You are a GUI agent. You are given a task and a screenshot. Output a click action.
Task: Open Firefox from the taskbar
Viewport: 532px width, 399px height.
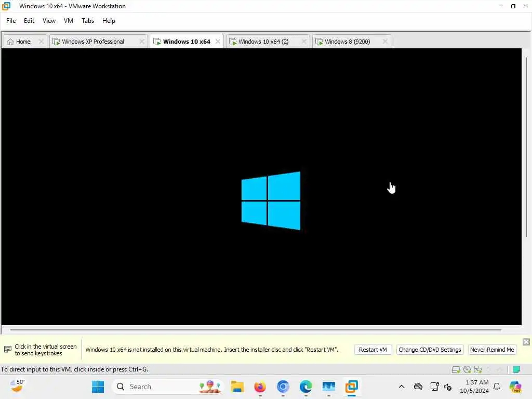(x=260, y=387)
